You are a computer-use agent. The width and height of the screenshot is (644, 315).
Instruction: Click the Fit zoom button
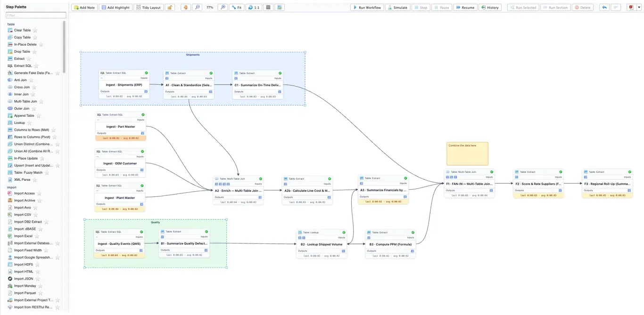[237, 8]
